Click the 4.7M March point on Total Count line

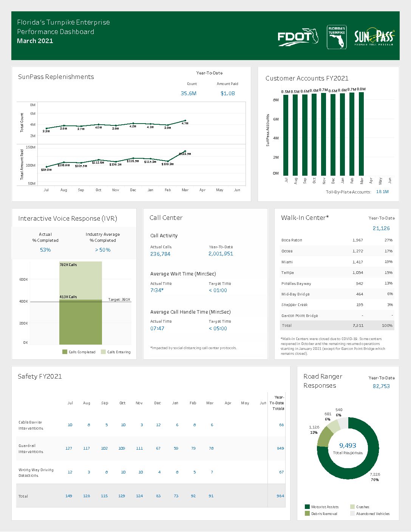(x=185, y=121)
